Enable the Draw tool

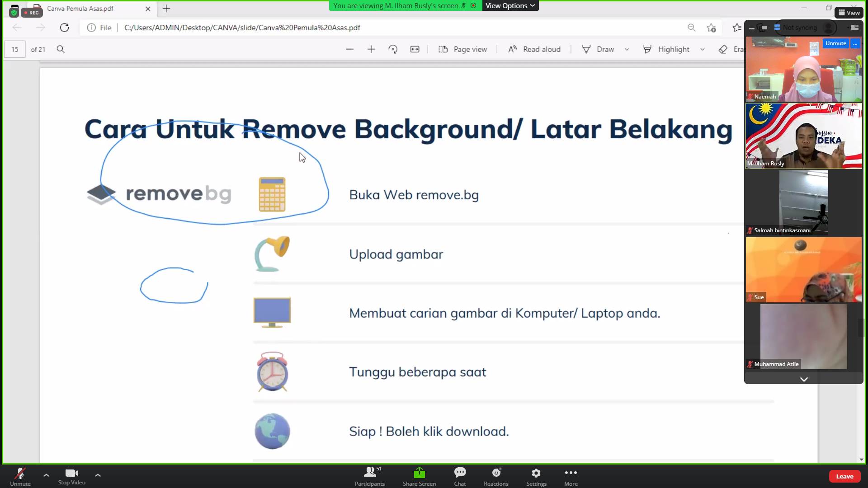[x=598, y=49]
